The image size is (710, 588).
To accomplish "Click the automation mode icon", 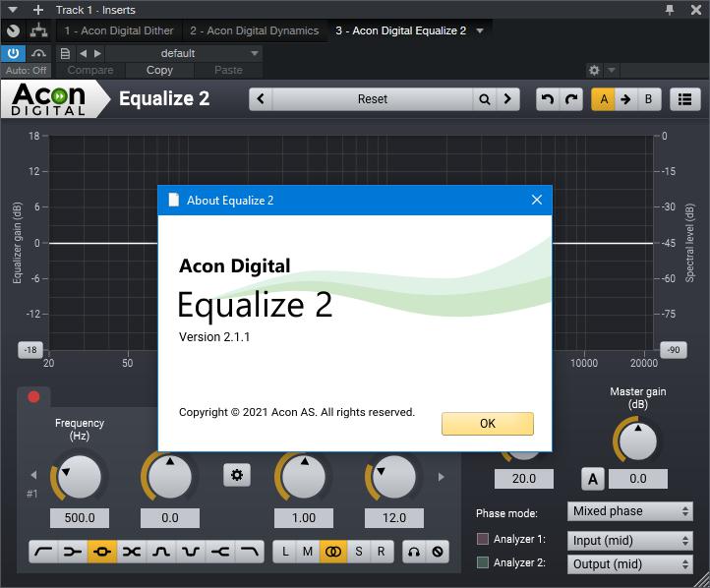I will click(x=39, y=53).
